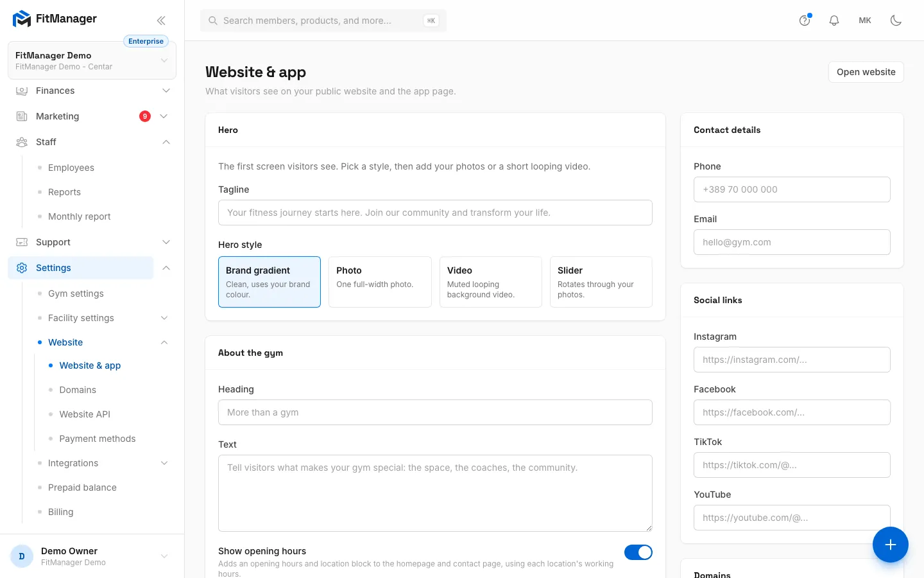Collapse the Website submenu chevron
The height and width of the screenshot is (578, 924).
coord(164,342)
